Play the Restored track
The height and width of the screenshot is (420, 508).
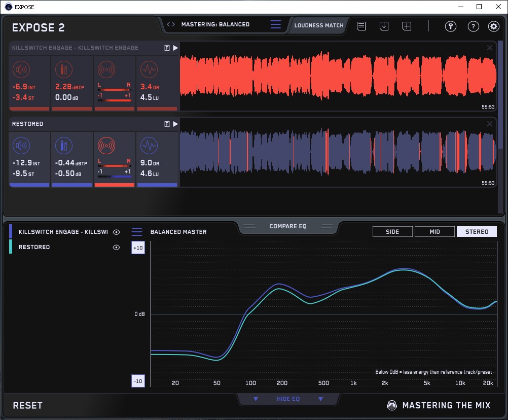[x=175, y=124]
